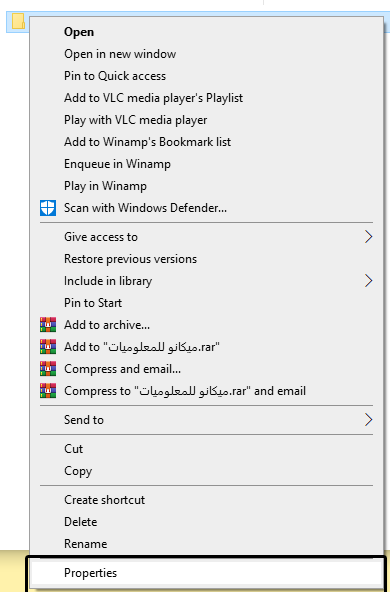Pin the folder to Quick access
This screenshot has width=390, height=592.
point(207,76)
